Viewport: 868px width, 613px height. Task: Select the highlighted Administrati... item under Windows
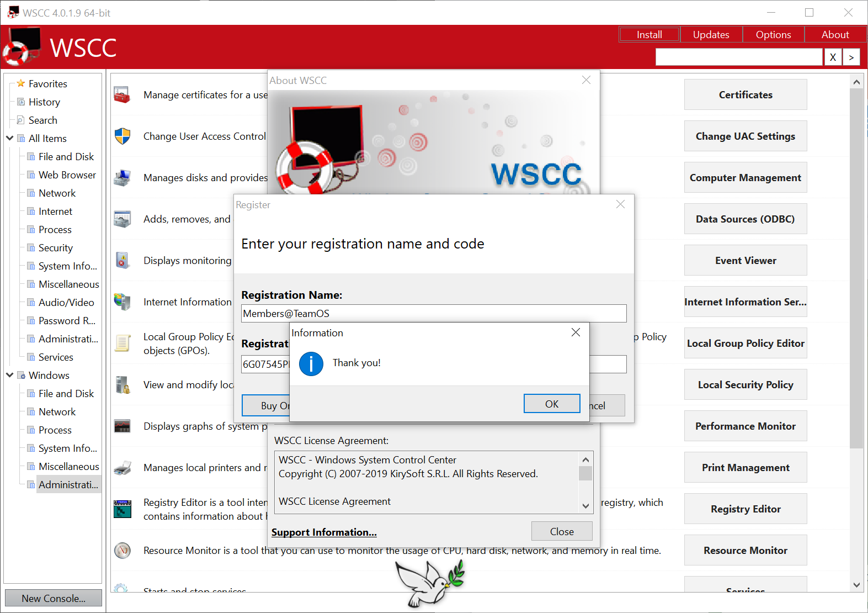coord(68,485)
